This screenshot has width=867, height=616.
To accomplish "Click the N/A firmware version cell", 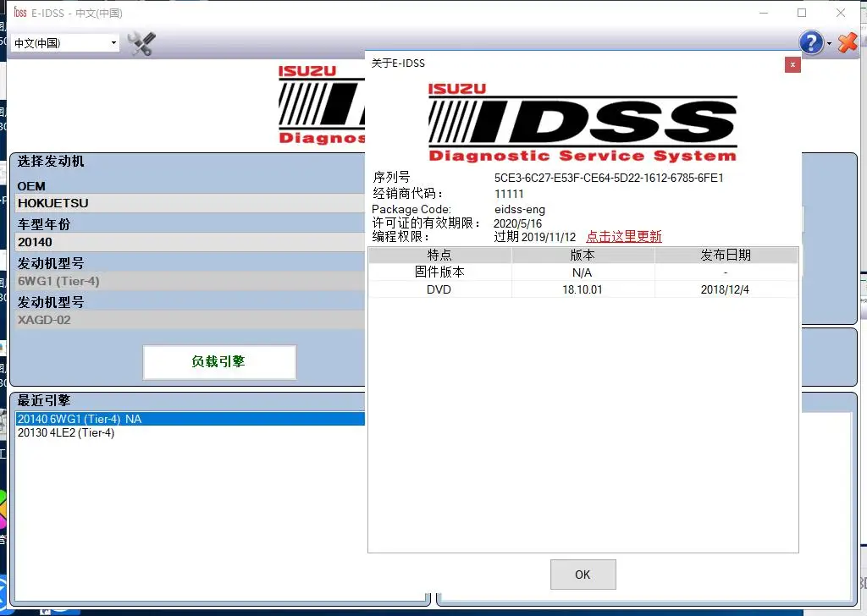I will click(583, 272).
